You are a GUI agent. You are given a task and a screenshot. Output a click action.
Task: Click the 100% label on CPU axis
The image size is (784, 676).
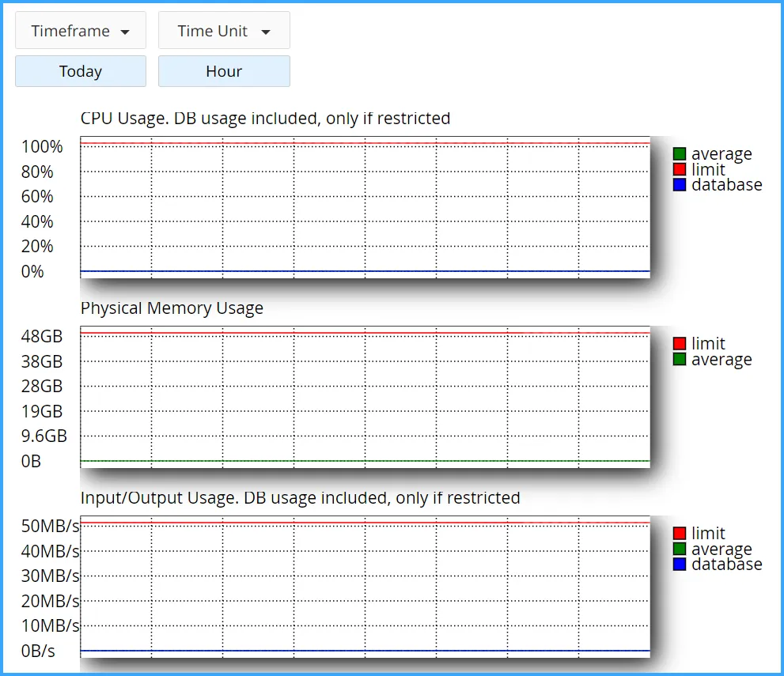click(42, 147)
